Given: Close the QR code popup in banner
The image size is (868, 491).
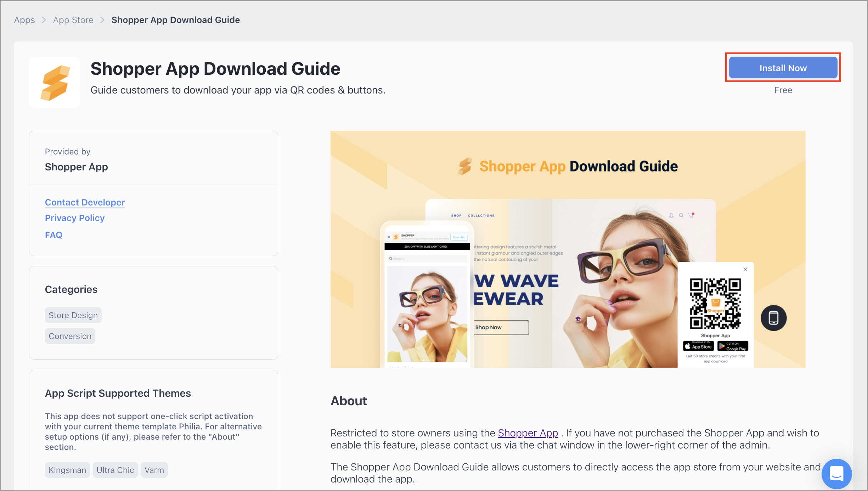Looking at the screenshot, I should [745, 269].
